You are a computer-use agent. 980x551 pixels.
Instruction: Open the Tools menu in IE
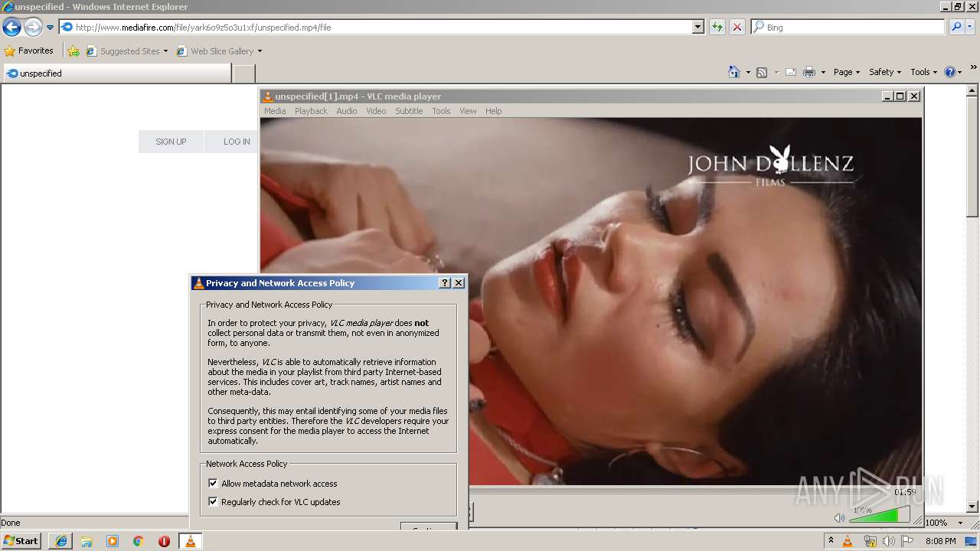pos(923,72)
